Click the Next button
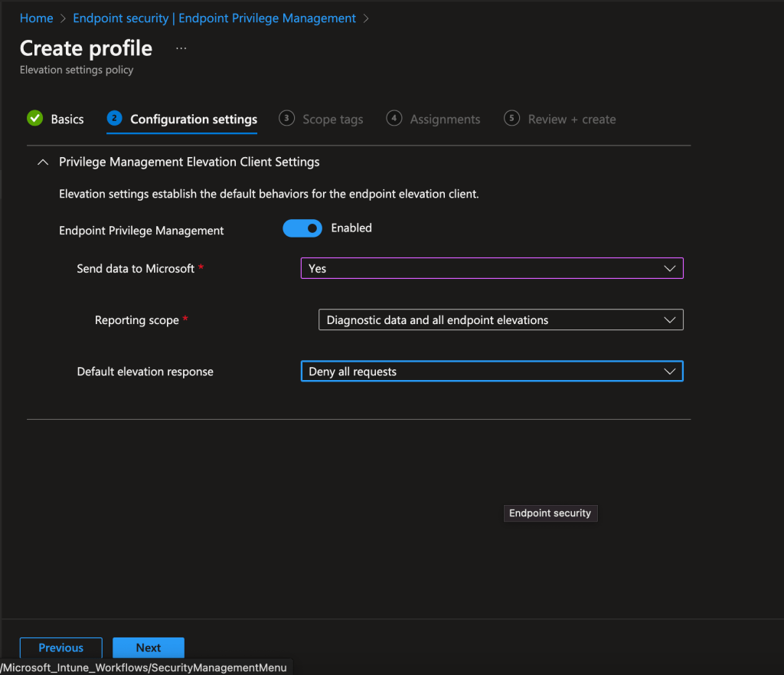784x675 pixels. (148, 647)
